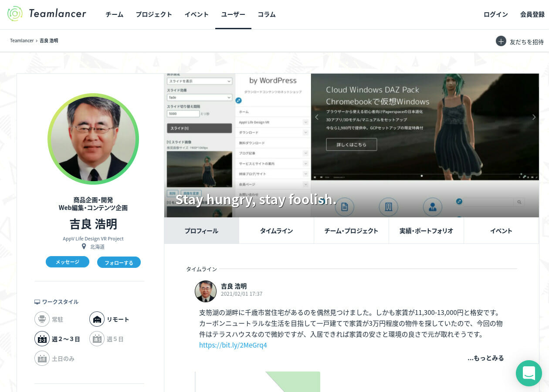The image size is (549, 392).
Task: Open the イベント navigation menu item
Action: (x=197, y=14)
